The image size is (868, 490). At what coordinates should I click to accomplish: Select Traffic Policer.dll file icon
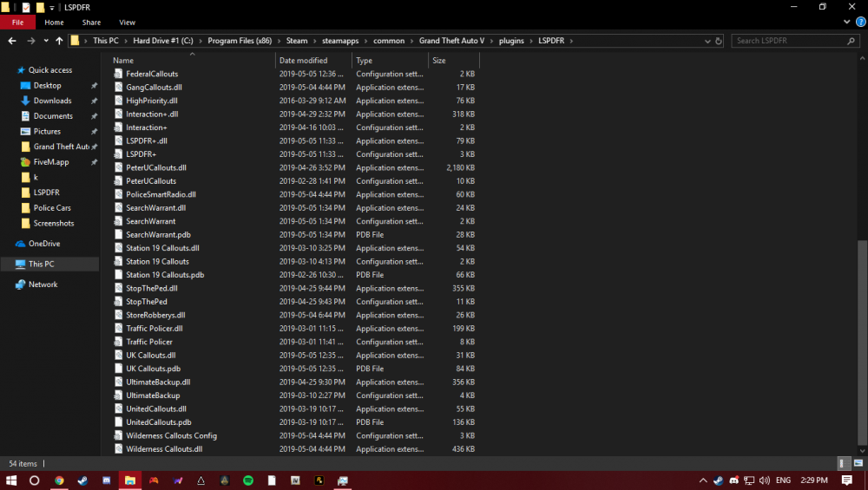tap(118, 329)
